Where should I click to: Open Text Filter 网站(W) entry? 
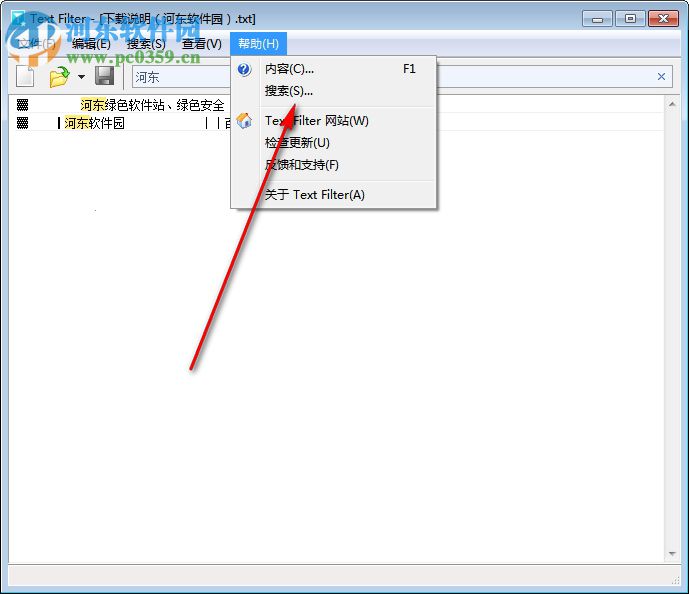(334, 121)
